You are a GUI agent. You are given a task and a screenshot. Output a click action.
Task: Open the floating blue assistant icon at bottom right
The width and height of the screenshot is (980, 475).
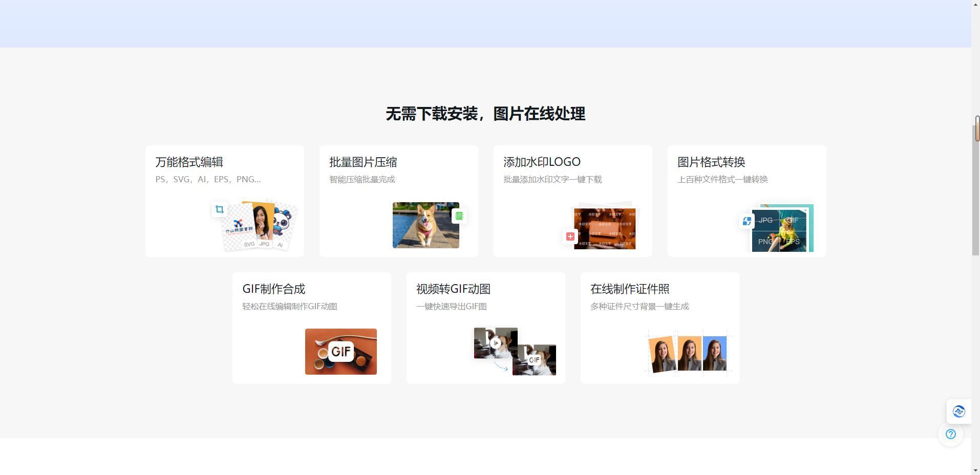pyautogui.click(x=959, y=412)
